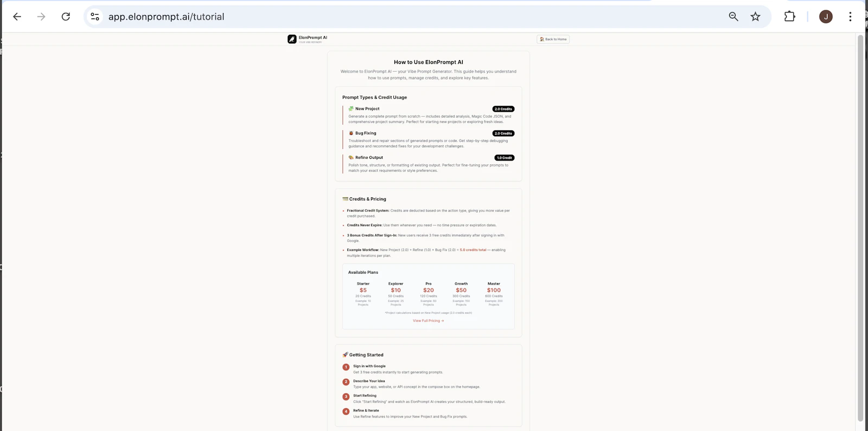Click the page vertical scrollbar
Viewport: 868px width, 431px height.
(860, 228)
